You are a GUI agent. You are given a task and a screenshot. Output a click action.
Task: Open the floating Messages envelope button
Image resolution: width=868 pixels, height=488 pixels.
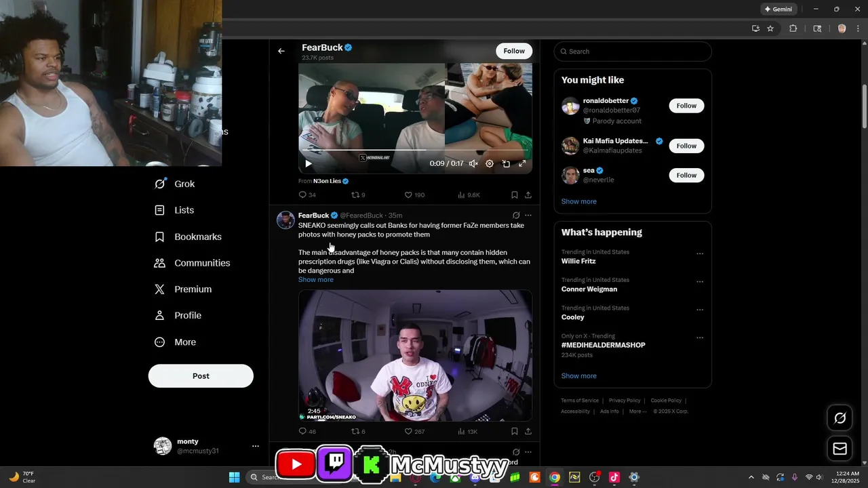[840, 449]
